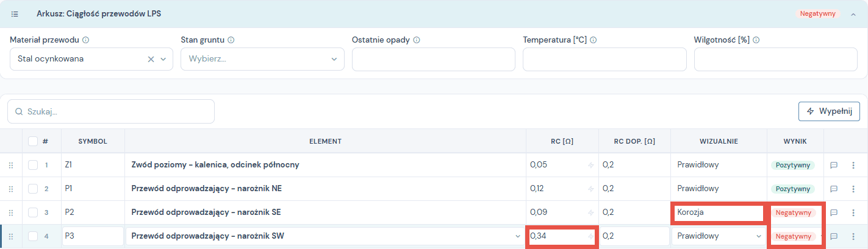The width and height of the screenshot is (868, 249).
Task: Click the Szukaj search box
Action: pos(111,111)
